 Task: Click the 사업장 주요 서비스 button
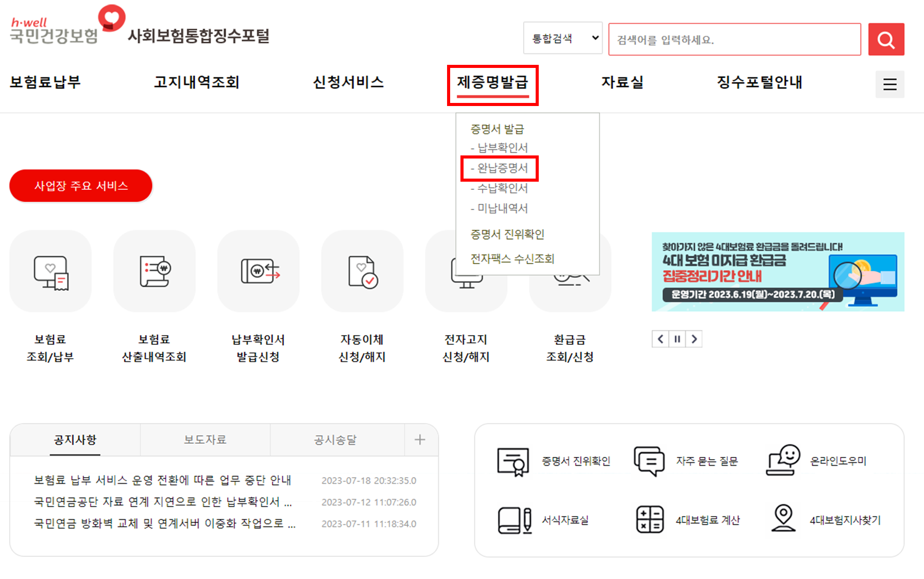(81, 186)
